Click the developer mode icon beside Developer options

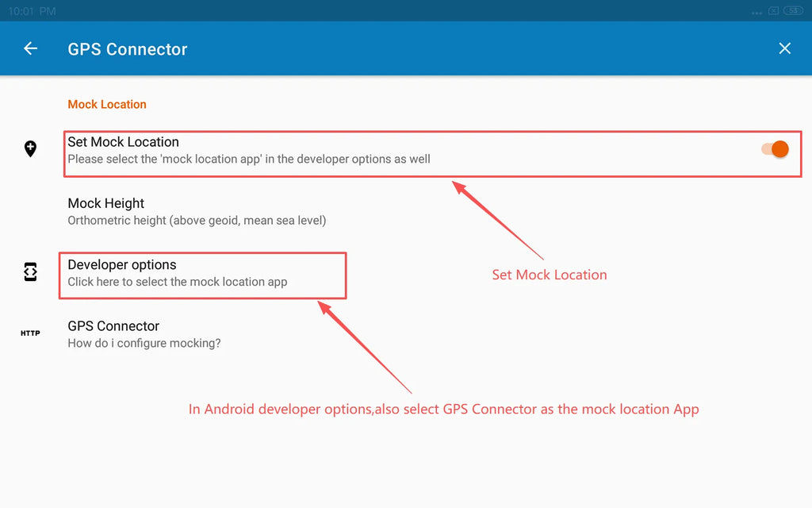pos(31,271)
